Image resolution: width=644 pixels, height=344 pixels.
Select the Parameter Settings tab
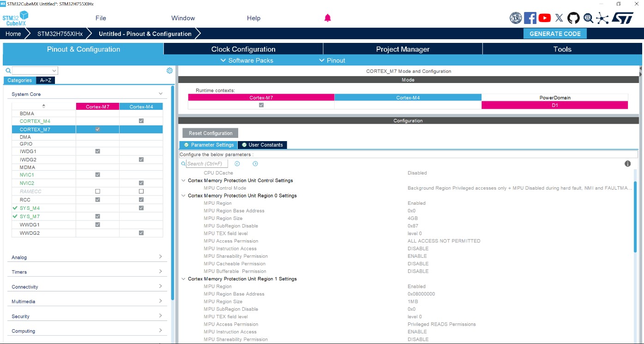tap(209, 145)
